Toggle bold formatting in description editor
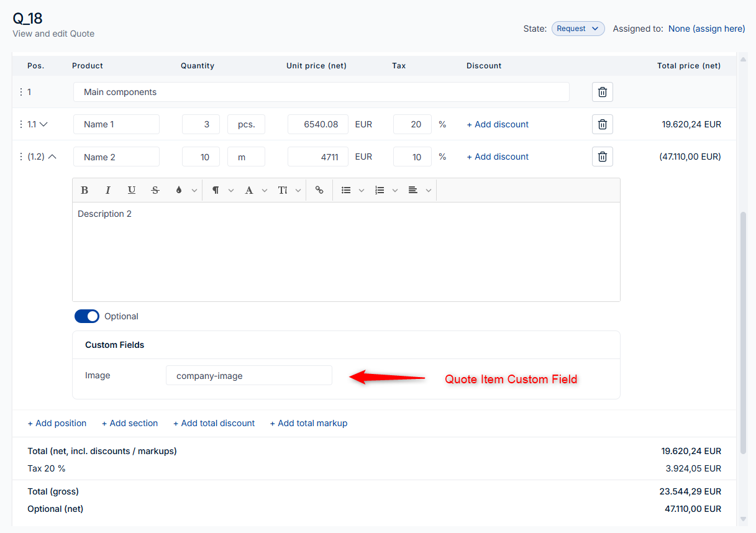Image resolution: width=756 pixels, height=533 pixels. (x=84, y=190)
